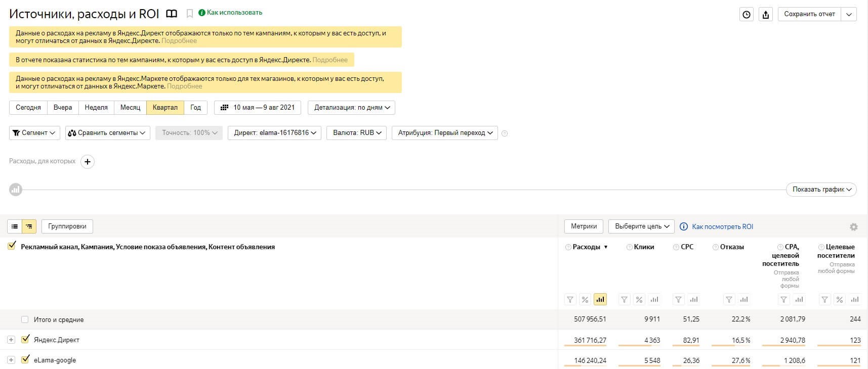The image size is (868, 369).
Task: Expand the eLama-google row
Action: click(11, 360)
